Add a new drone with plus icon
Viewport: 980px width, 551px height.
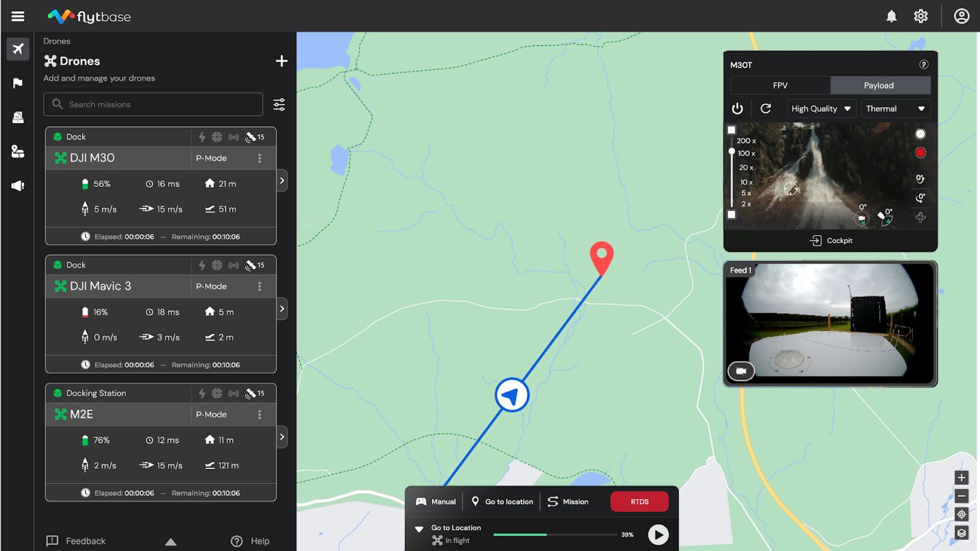tap(281, 61)
